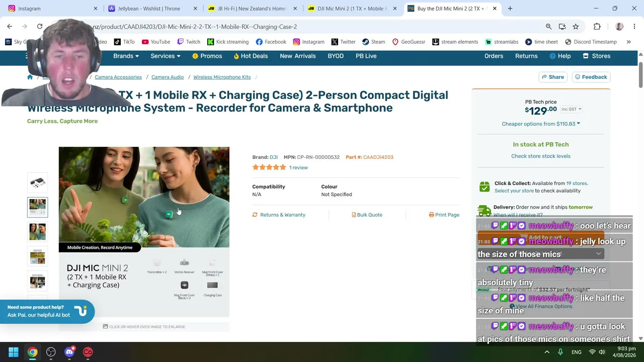
Task: Open the BYOD navigation item
Action: (x=336, y=56)
